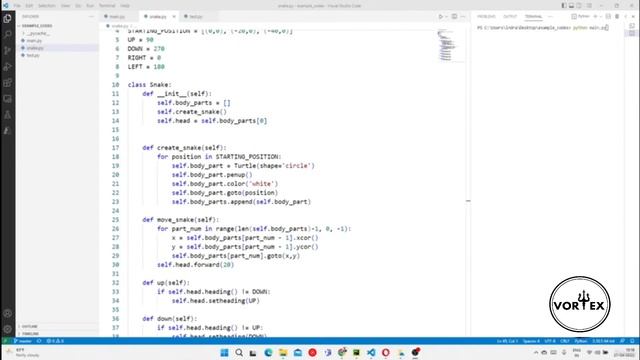
Task: Open the View menu
Action: (65, 6)
